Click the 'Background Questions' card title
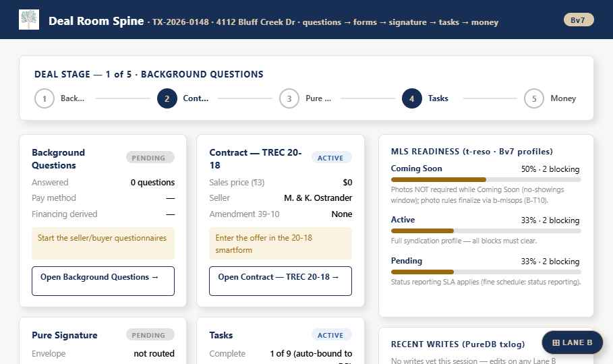The width and height of the screenshot is (613, 364). pos(58,158)
